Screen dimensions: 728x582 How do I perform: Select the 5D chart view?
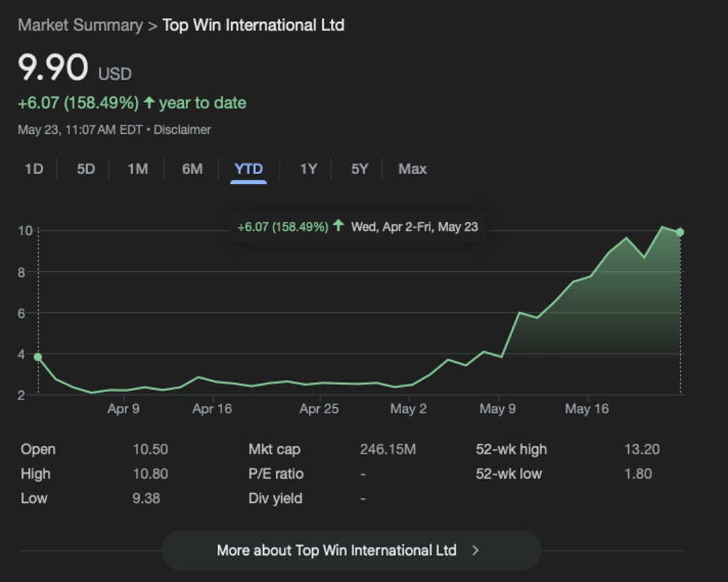[x=85, y=169]
